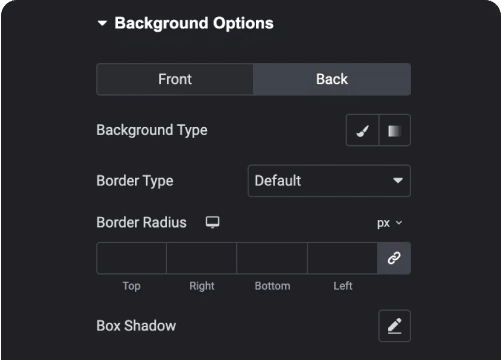
Task: Change the px unit selector
Action: pyautogui.click(x=390, y=223)
